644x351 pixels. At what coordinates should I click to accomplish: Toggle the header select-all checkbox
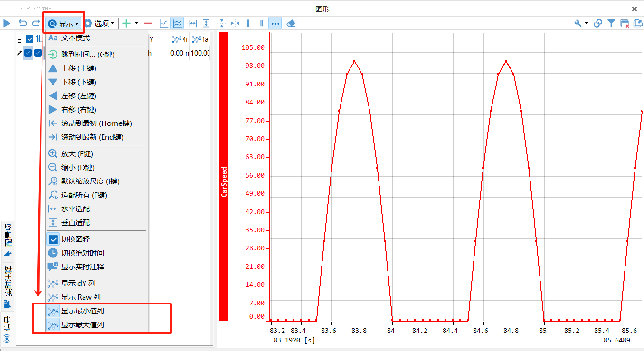pos(30,39)
